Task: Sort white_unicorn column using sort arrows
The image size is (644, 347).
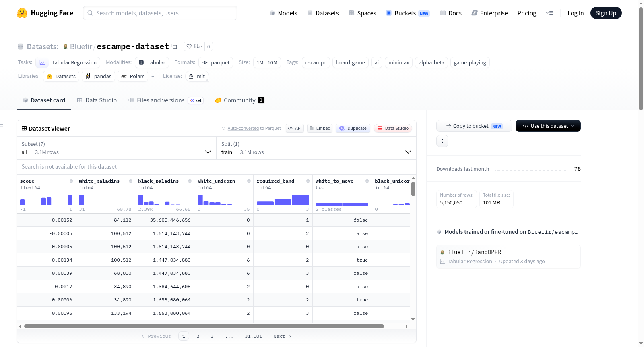Action: tap(249, 181)
